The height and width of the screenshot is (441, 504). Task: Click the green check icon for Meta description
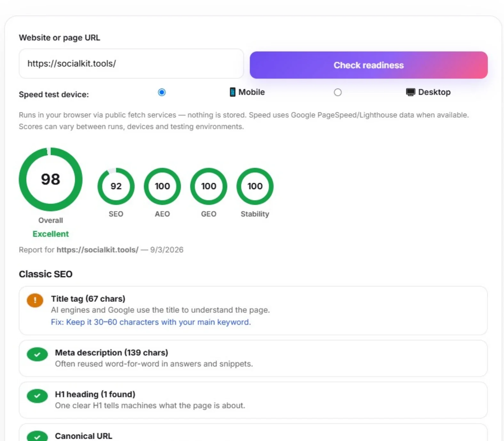pyautogui.click(x=37, y=354)
